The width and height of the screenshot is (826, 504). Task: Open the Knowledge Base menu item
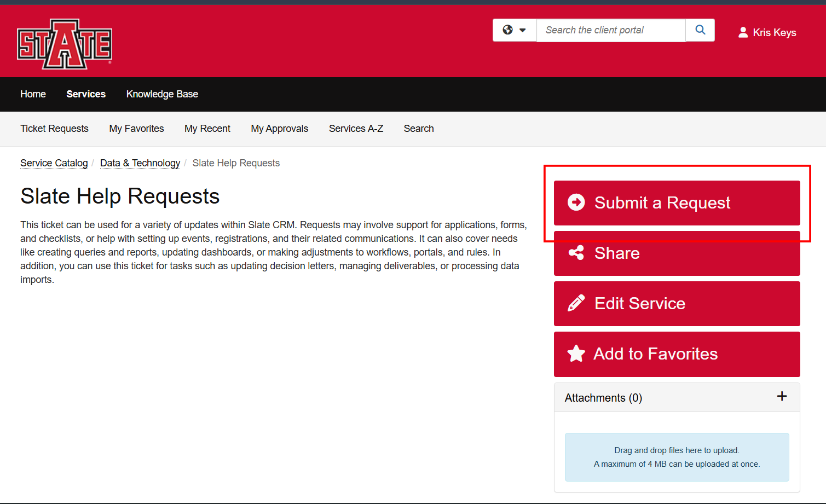(162, 94)
